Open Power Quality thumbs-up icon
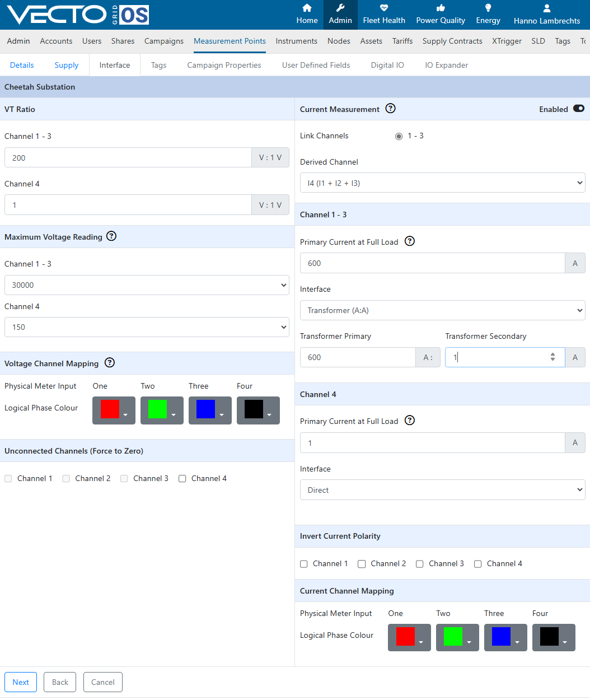The height and width of the screenshot is (700, 590). click(441, 8)
